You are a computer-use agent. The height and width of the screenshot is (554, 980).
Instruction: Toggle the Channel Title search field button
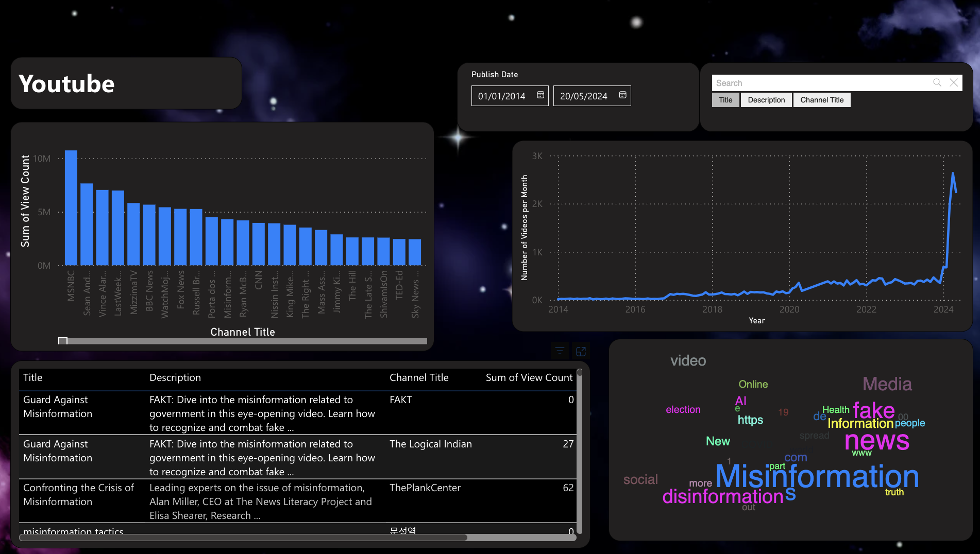tap(822, 100)
